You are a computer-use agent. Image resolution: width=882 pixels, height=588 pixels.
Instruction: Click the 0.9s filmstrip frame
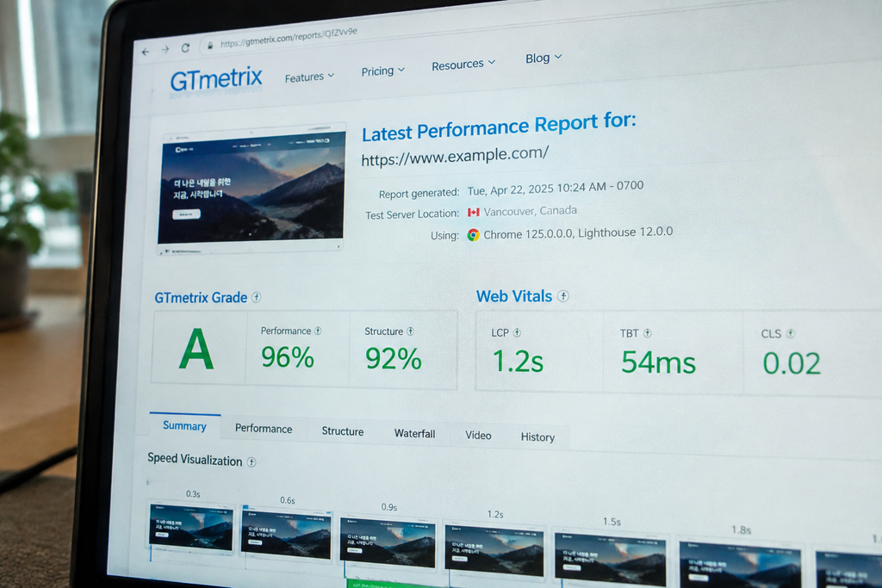tap(388, 542)
